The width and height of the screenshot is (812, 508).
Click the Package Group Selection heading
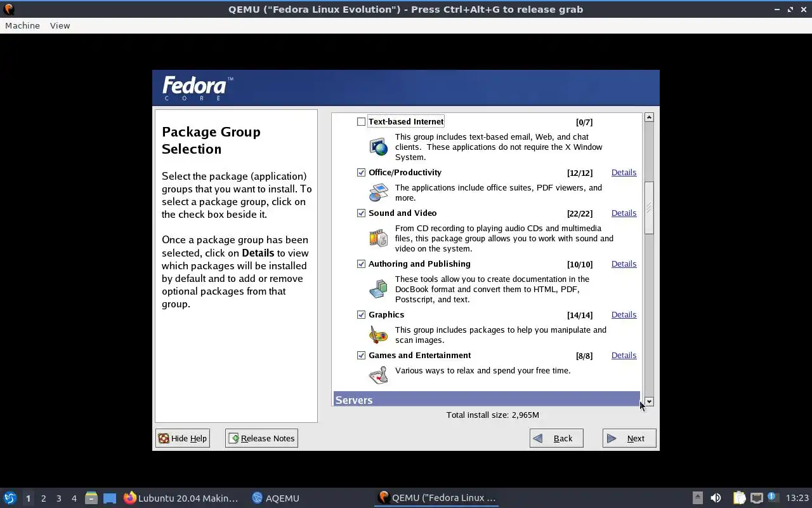(x=211, y=140)
